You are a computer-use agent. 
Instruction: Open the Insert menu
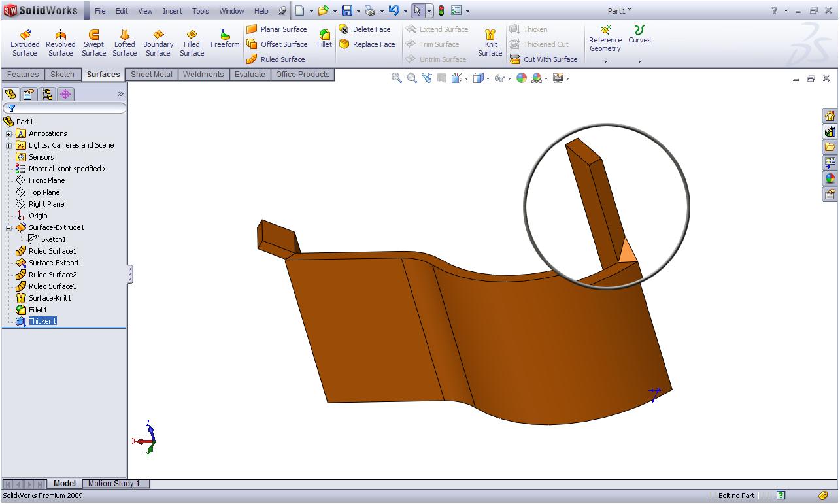[x=173, y=11]
